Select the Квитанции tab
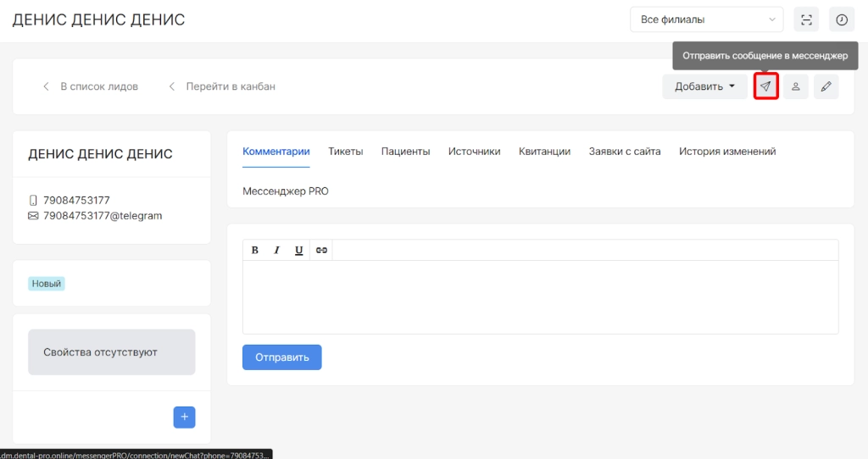The width and height of the screenshot is (868, 459). point(544,152)
